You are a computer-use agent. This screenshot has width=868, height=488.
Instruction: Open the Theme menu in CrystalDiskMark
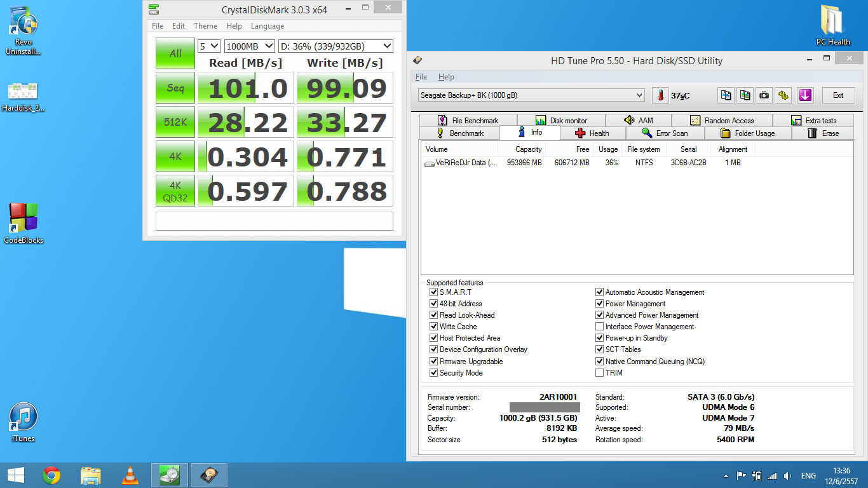(x=205, y=26)
